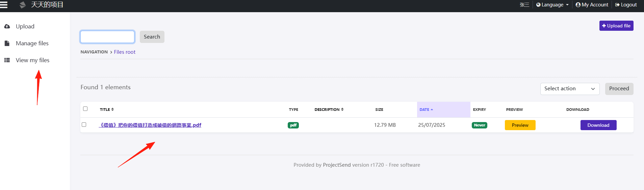644x190 pixels.
Task: Open the pdf file title link
Action: coord(150,125)
